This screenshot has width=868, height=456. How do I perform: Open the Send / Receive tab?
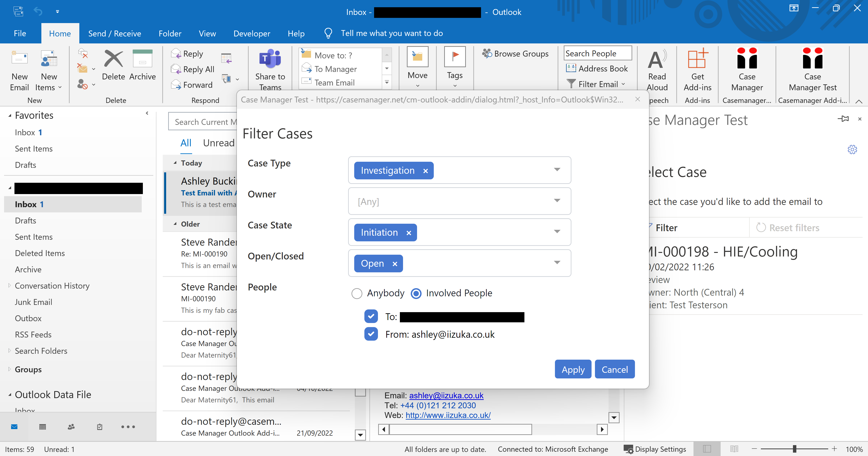[x=115, y=33]
